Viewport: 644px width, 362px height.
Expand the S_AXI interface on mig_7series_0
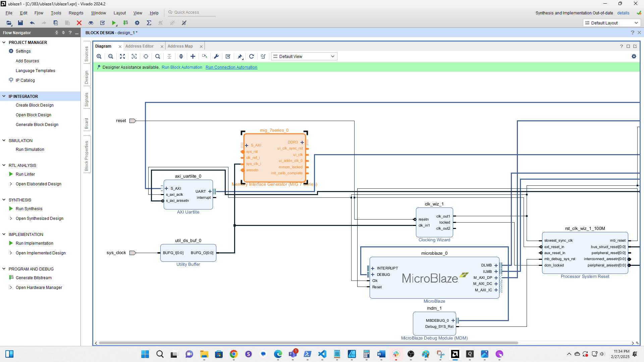[247, 145]
